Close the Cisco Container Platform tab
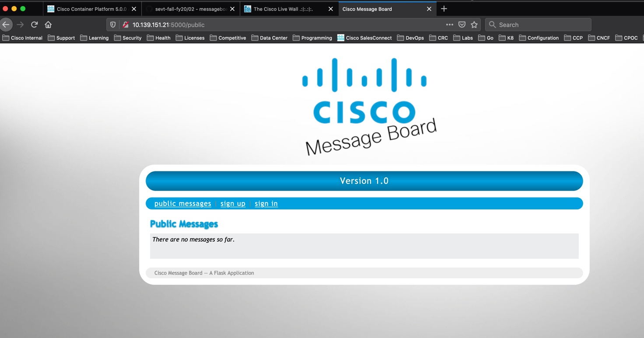 (134, 9)
